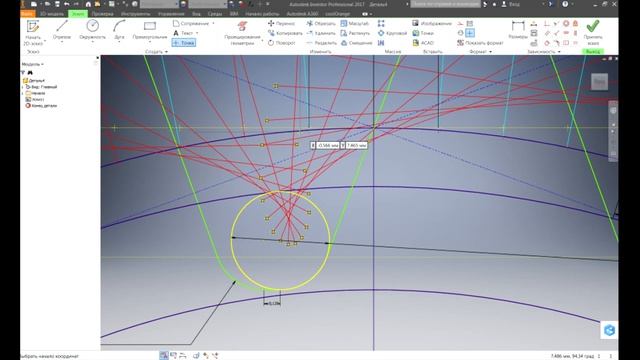Activate the Point (Точка) tool

[x=184, y=42]
